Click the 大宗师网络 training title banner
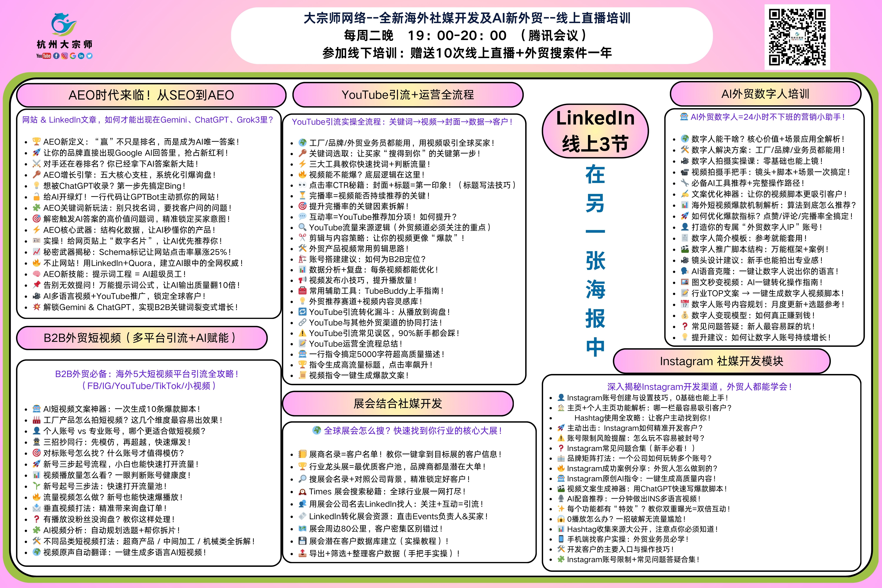The width and height of the screenshot is (882, 588). click(467, 18)
